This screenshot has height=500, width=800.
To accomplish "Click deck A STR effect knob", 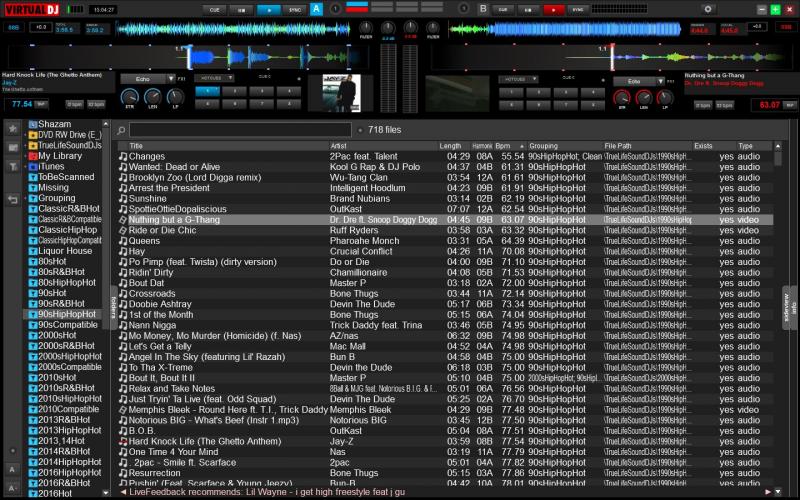I will click(x=130, y=96).
